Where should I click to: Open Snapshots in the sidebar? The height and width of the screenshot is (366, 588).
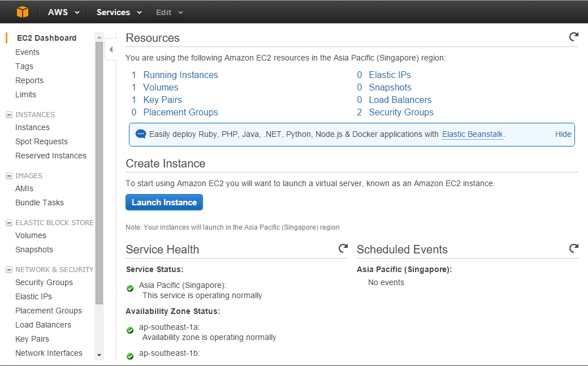coord(34,250)
